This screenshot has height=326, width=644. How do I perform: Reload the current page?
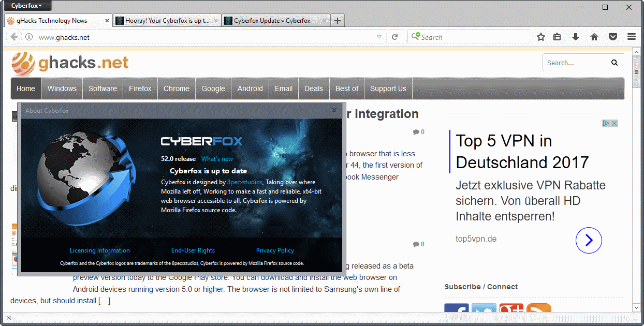click(x=394, y=37)
